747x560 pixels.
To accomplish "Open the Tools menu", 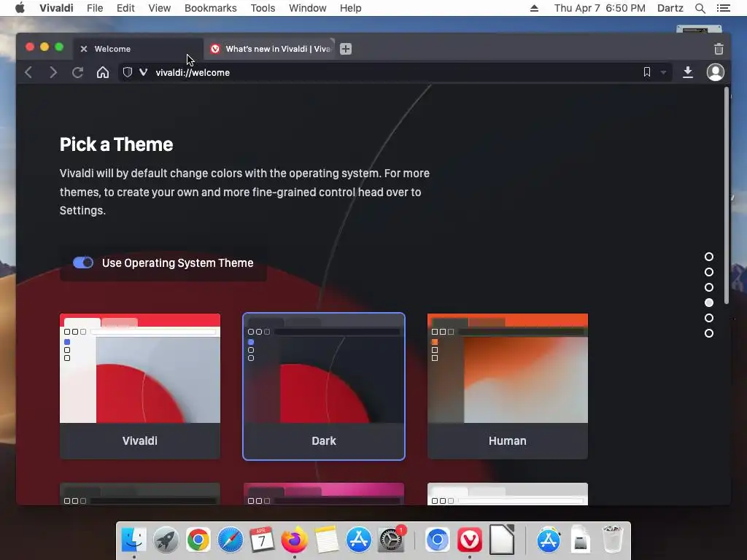I will pyautogui.click(x=263, y=8).
